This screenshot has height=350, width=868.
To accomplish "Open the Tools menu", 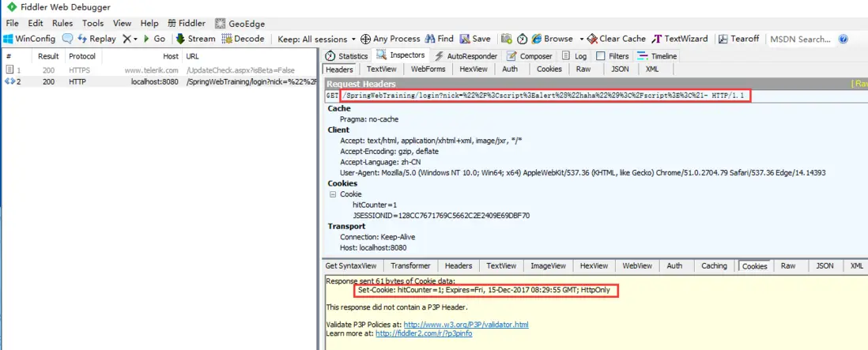I will coord(93,23).
